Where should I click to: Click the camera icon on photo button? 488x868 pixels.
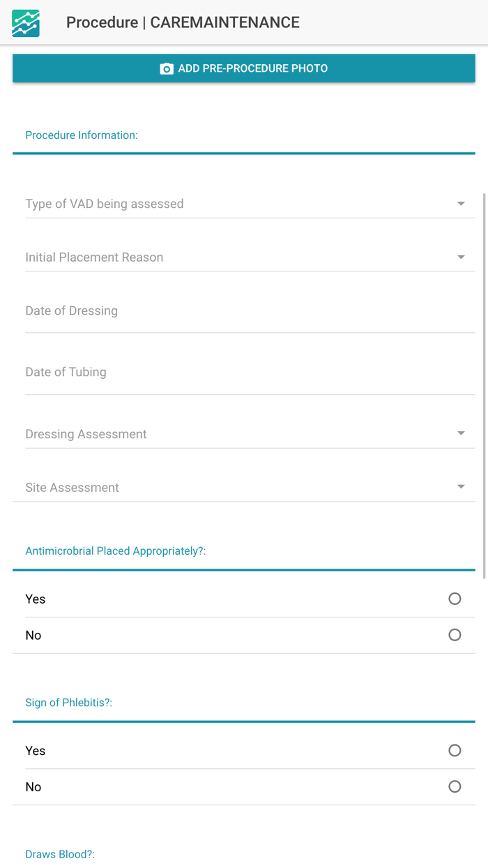(167, 68)
